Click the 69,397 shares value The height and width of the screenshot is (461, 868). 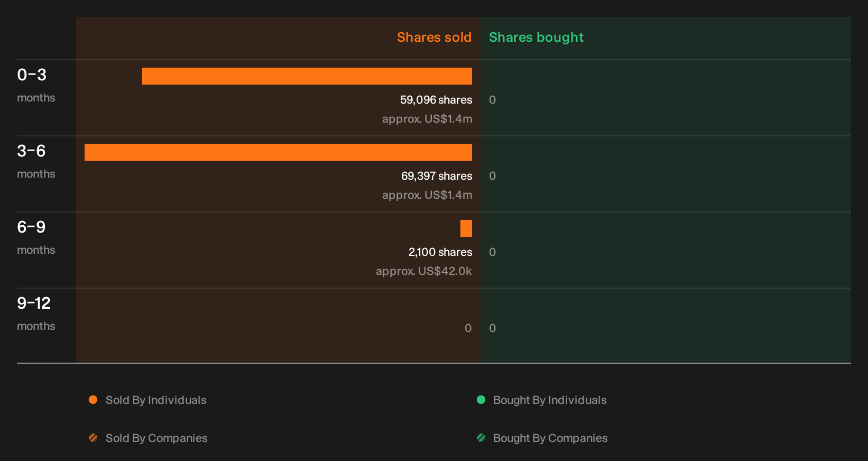[437, 176]
